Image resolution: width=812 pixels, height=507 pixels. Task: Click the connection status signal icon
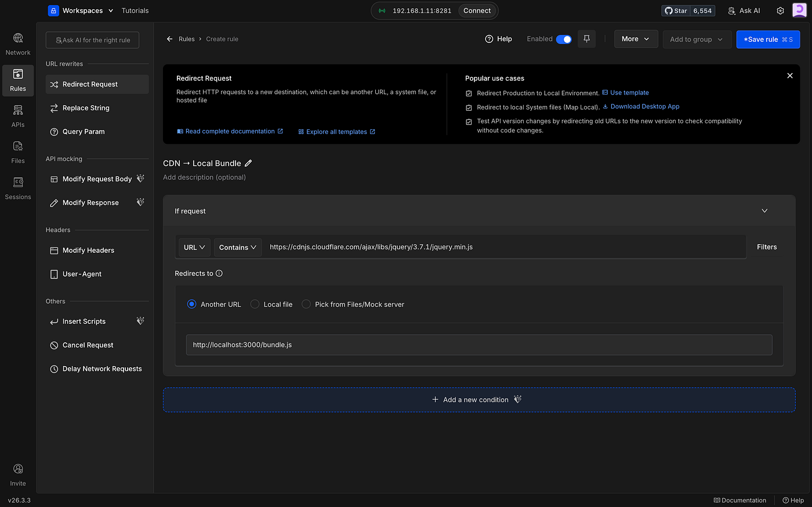(382, 10)
